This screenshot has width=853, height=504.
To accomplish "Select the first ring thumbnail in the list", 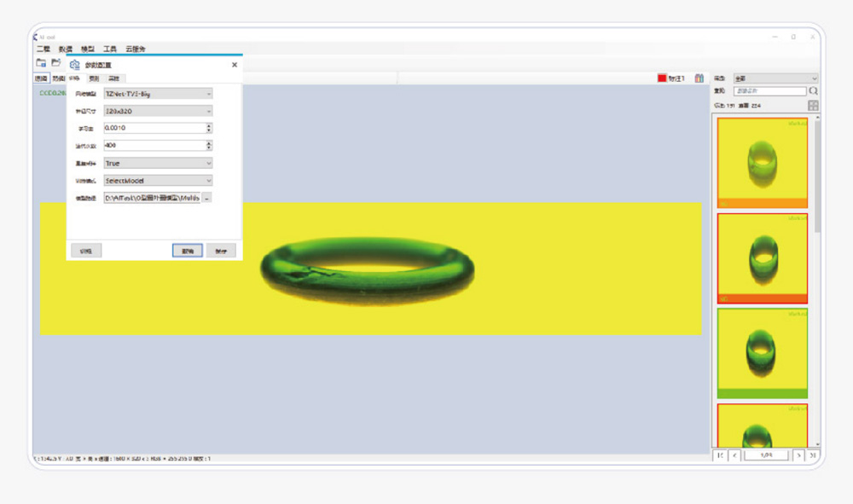I will [x=762, y=162].
